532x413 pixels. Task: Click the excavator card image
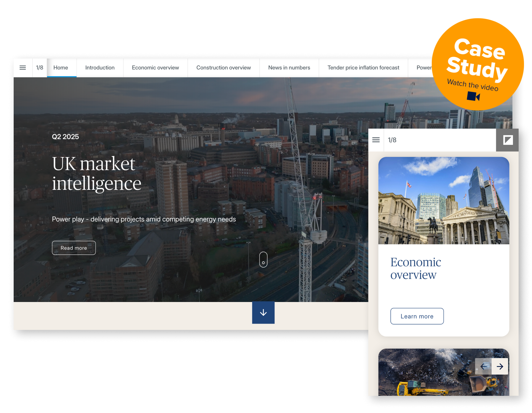(427, 373)
